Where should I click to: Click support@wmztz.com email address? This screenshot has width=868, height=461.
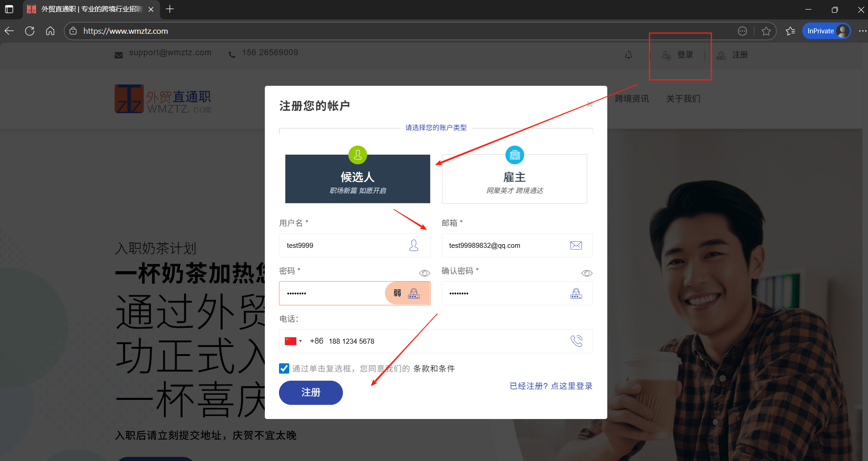point(170,52)
